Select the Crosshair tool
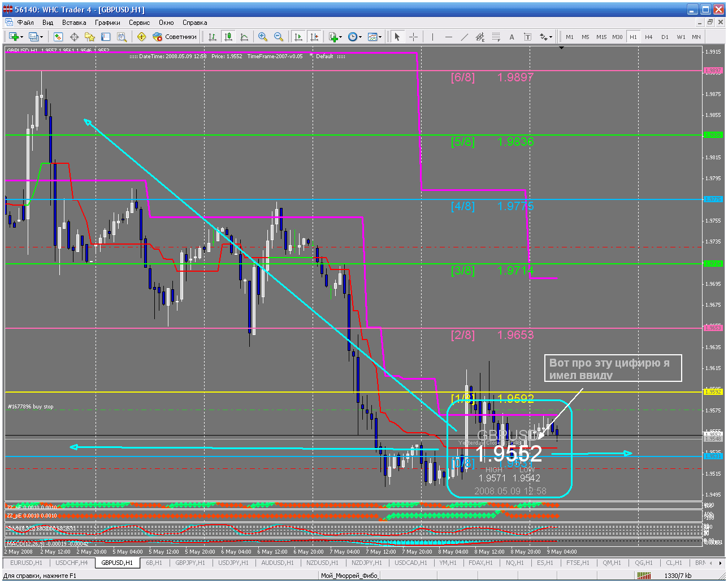This screenshot has height=583, width=728. click(x=413, y=37)
